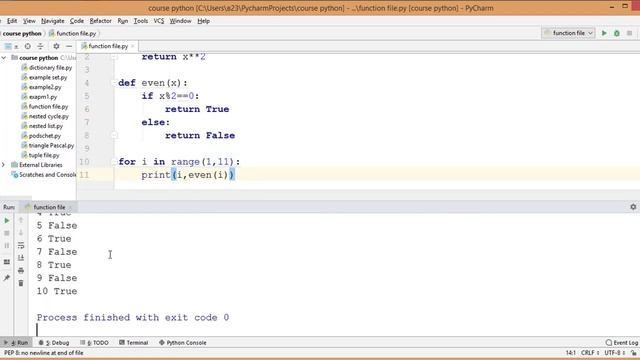Open the View menu
The image size is (640, 360).
coord(29,21)
